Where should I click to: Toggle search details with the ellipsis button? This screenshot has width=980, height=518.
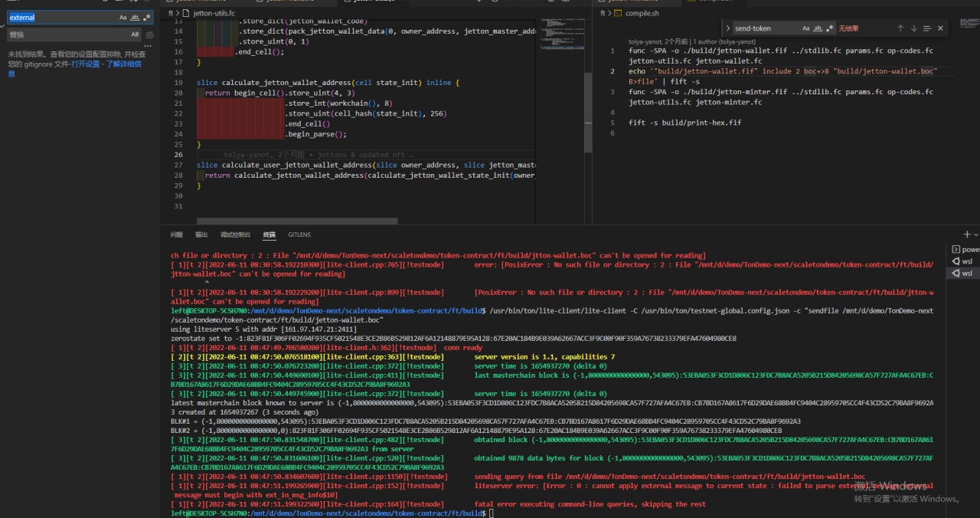click(149, 47)
